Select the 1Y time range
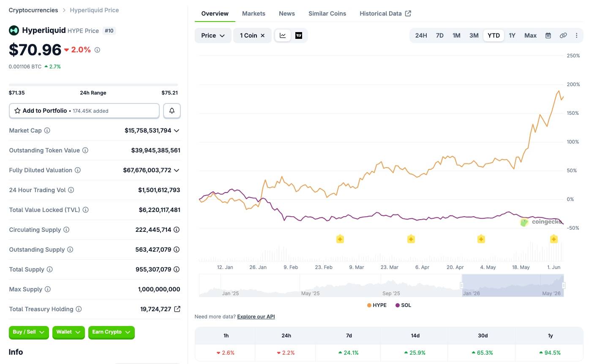This screenshot has height=364, width=589. coord(512,35)
